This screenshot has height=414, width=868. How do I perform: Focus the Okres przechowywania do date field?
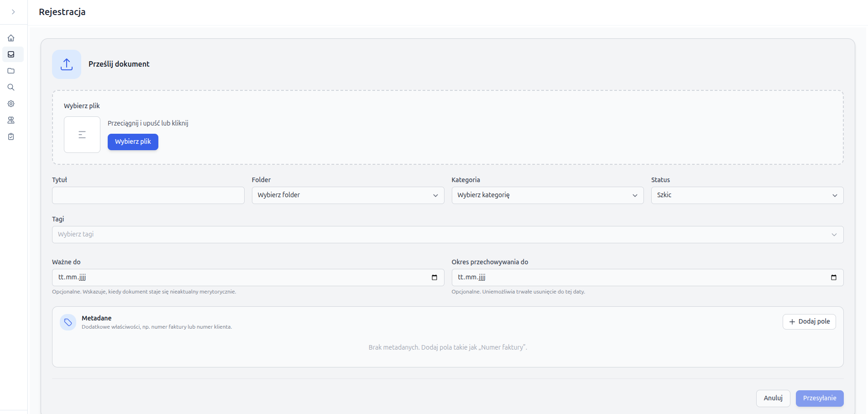pyautogui.click(x=648, y=278)
